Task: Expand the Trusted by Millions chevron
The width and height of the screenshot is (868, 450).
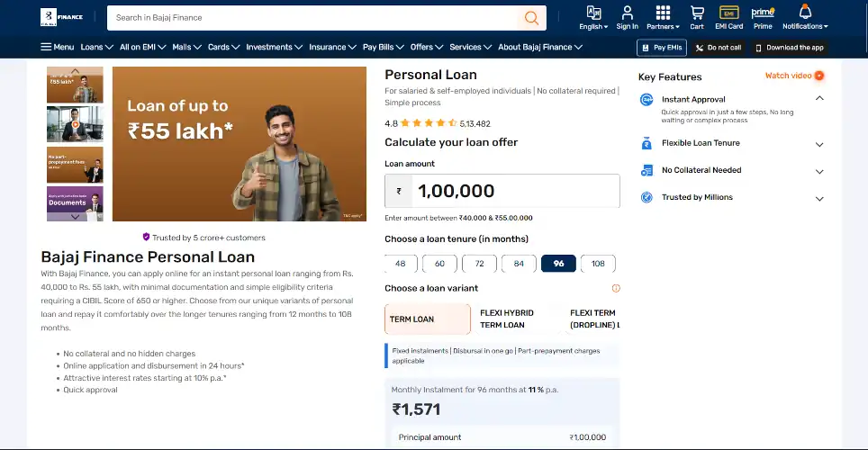Action: pyautogui.click(x=819, y=199)
